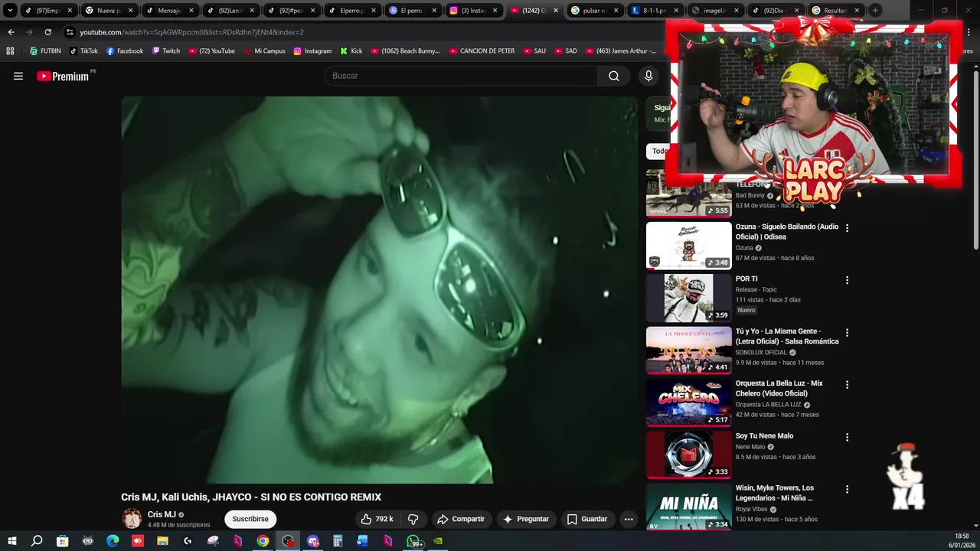Open the Windows Start menu
The height and width of the screenshot is (551, 980).
click(x=11, y=541)
